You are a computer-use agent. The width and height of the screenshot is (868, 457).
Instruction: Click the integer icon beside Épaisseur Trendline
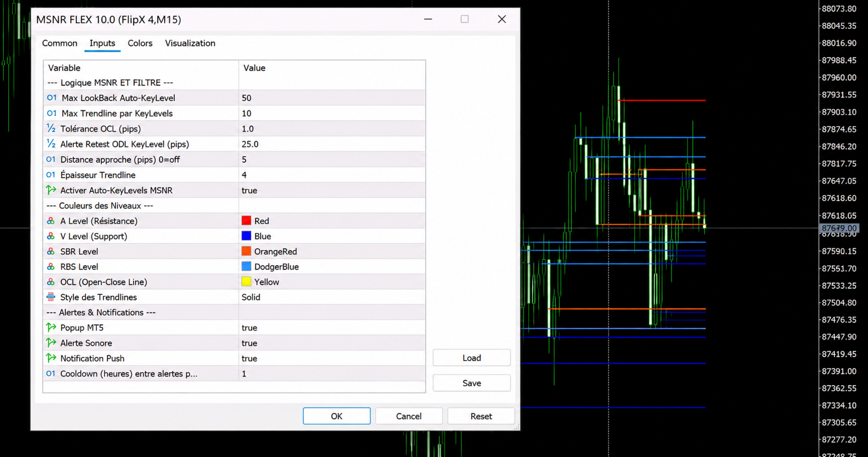click(51, 175)
